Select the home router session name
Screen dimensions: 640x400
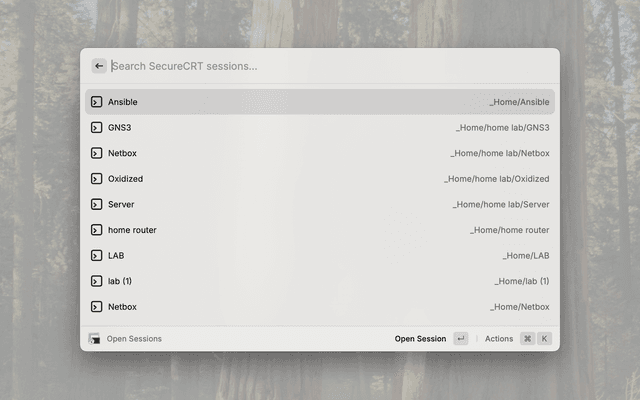[132, 230]
